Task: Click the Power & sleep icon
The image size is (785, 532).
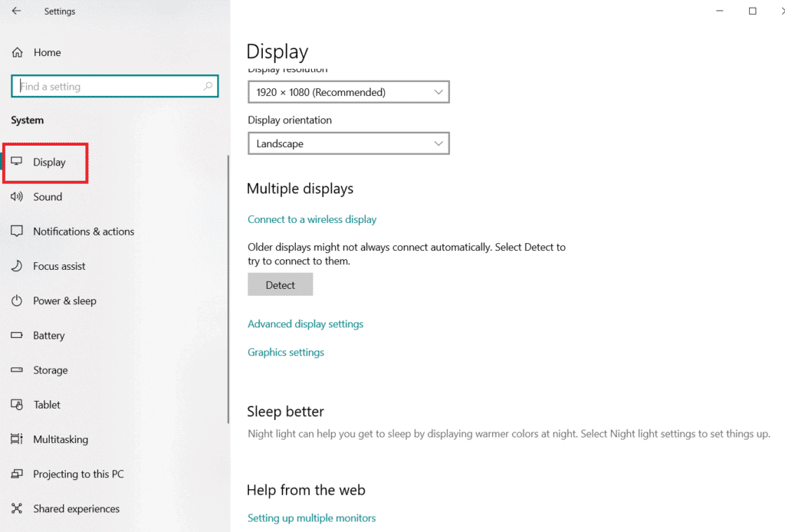Action: coord(17,300)
